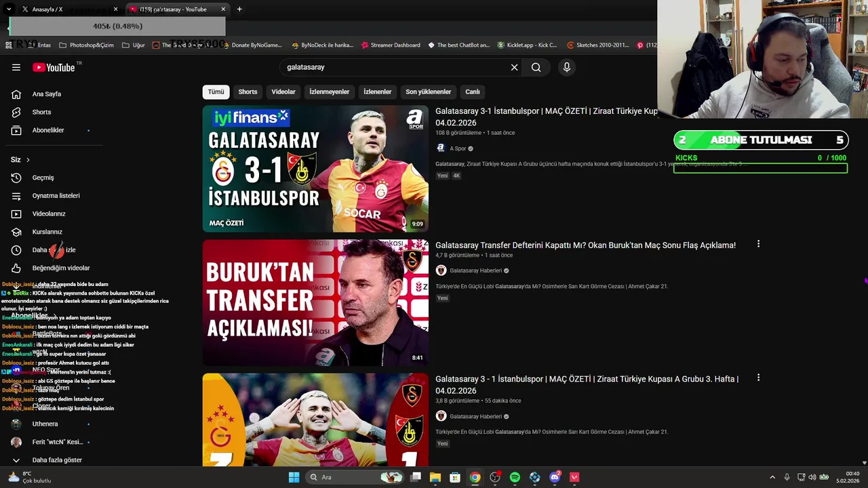Screen dimensions: 868x488
Task: Clear the galatasaray search text with X
Action: tap(514, 67)
